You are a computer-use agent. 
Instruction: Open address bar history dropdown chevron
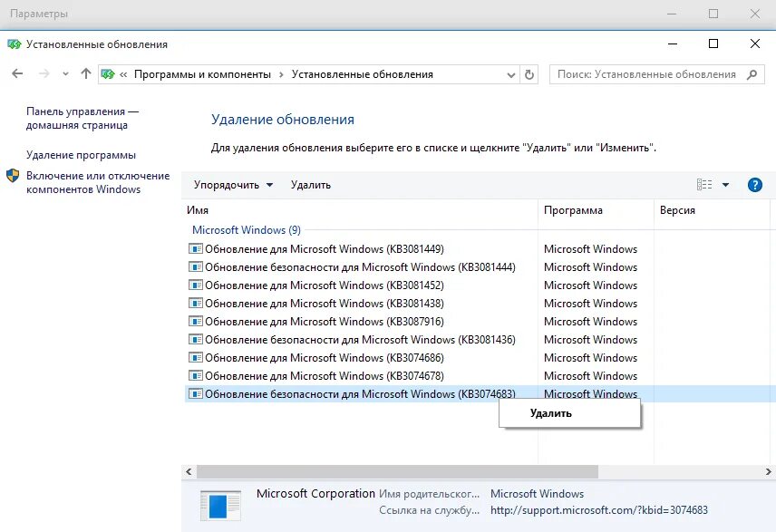(x=511, y=74)
